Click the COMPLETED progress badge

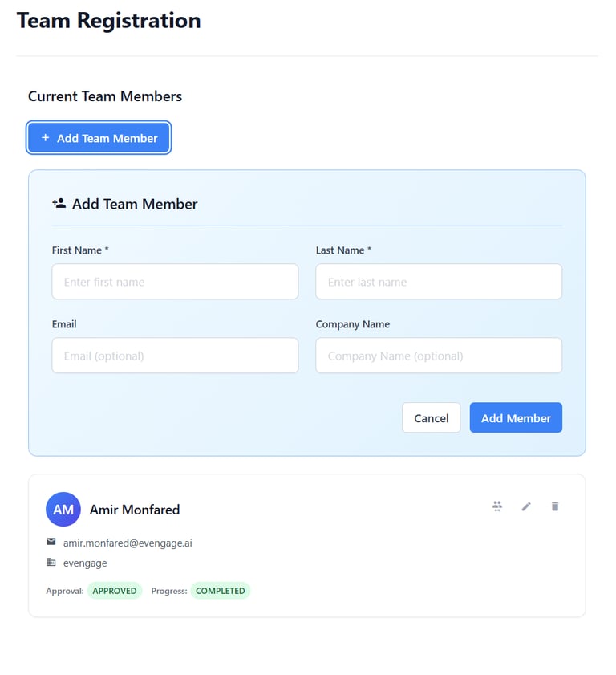pos(221,591)
